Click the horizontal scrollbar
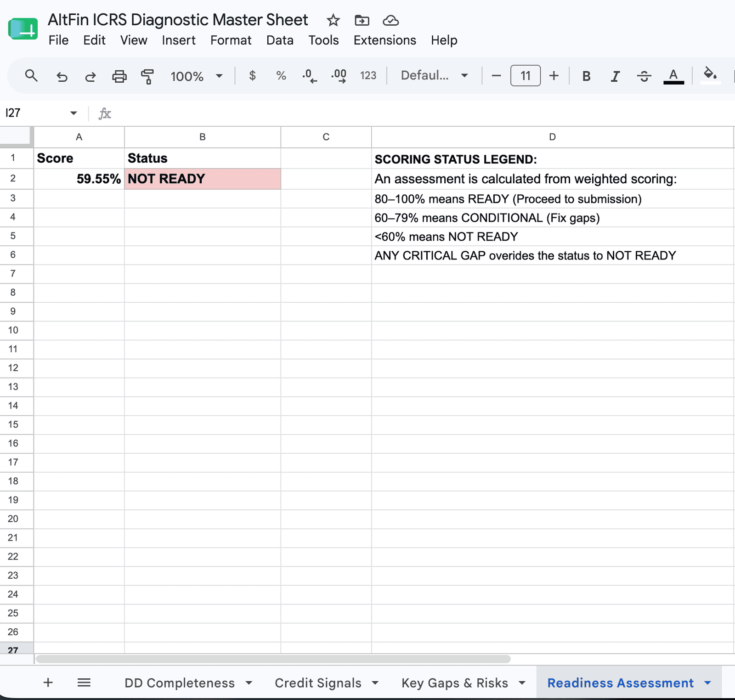The width and height of the screenshot is (735, 700). (273, 659)
